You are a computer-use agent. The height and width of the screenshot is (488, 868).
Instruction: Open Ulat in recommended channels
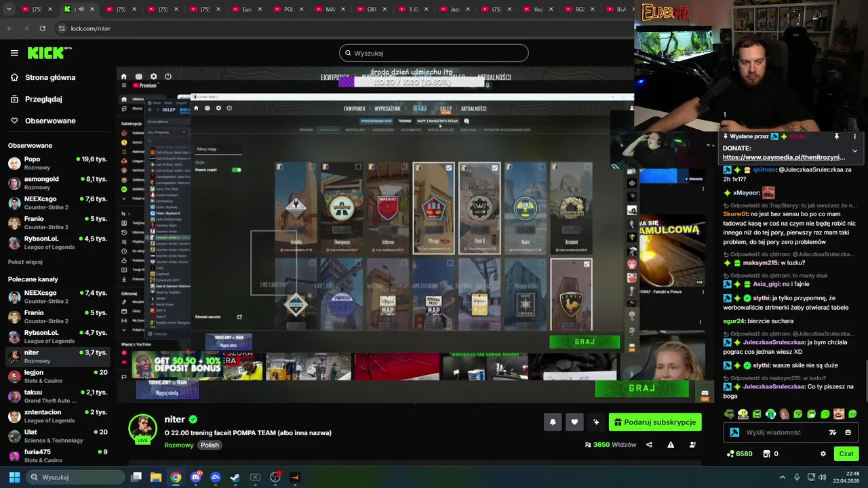coord(58,436)
